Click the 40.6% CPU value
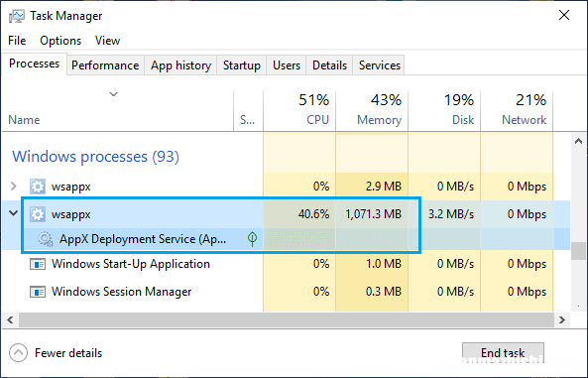Image resolution: width=588 pixels, height=378 pixels. pyautogui.click(x=314, y=214)
